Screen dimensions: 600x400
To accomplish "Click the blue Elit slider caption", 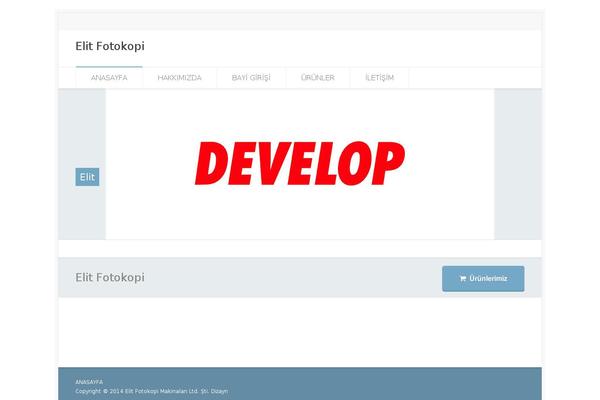I will [x=87, y=177].
